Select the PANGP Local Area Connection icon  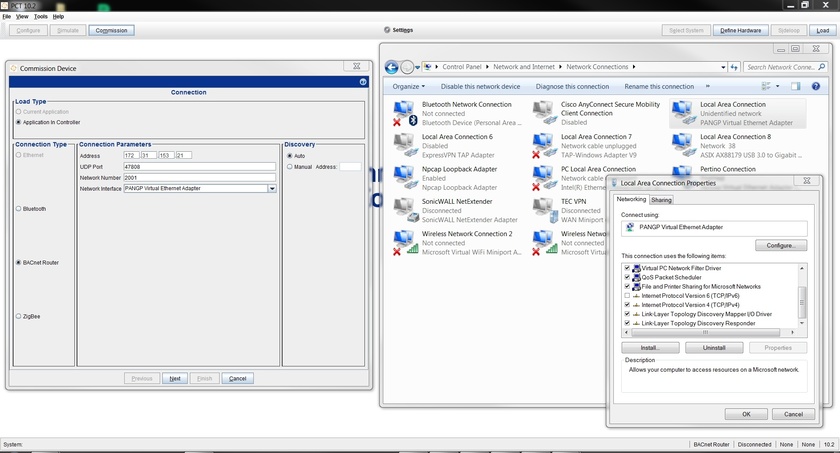click(x=683, y=114)
